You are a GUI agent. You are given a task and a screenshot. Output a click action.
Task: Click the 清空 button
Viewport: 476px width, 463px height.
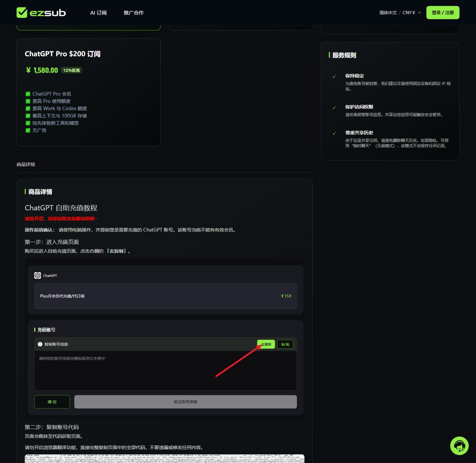52,402
